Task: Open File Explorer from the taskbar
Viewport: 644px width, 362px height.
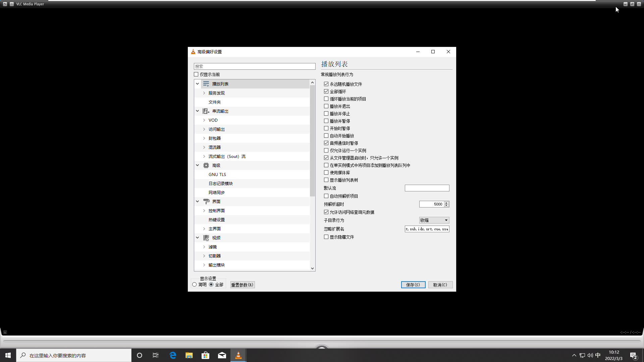Action: coord(189,355)
